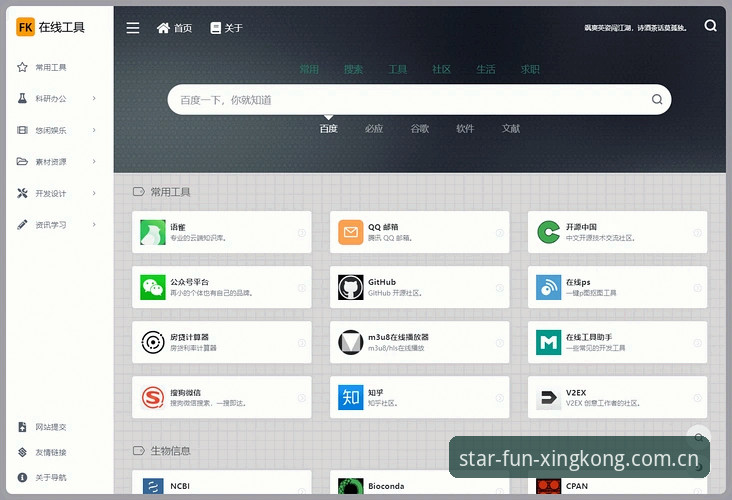The height and width of the screenshot is (500, 732).
Task: Open the 开源中国 green logo
Action: click(549, 232)
